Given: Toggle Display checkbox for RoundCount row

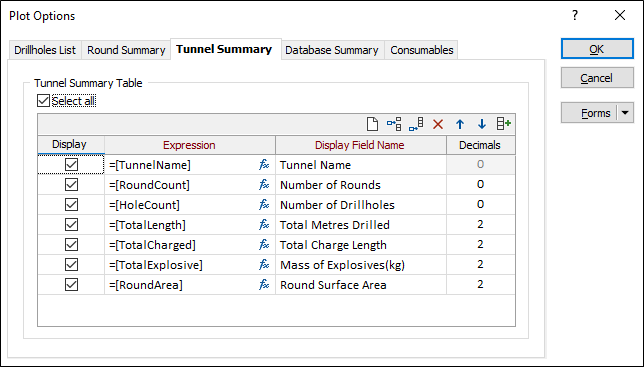Looking at the screenshot, I should (71, 185).
